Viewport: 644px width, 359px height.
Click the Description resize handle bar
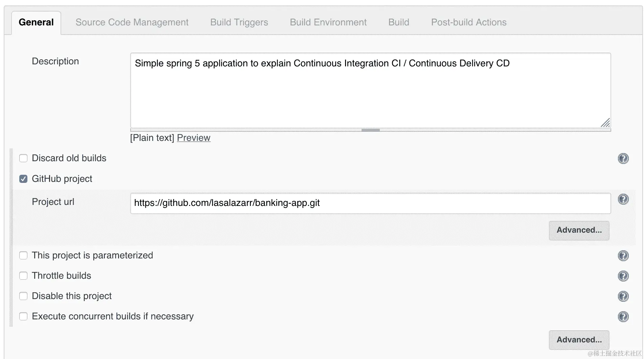370,130
